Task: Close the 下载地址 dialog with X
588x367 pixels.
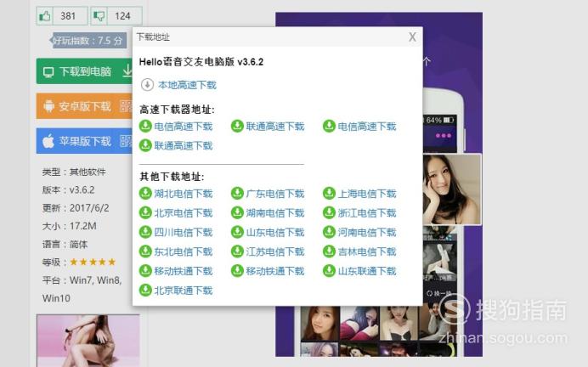Action: tap(412, 37)
